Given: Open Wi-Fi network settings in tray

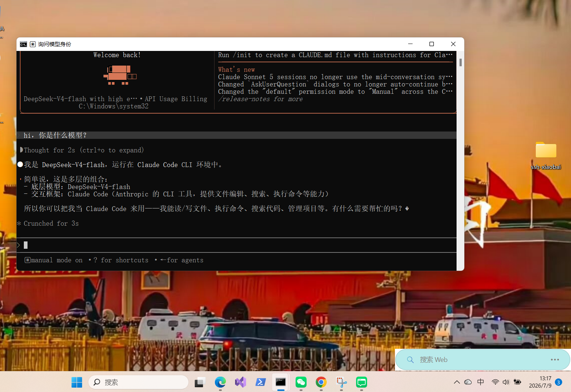Looking at the screenshot, I should (495, 382).
